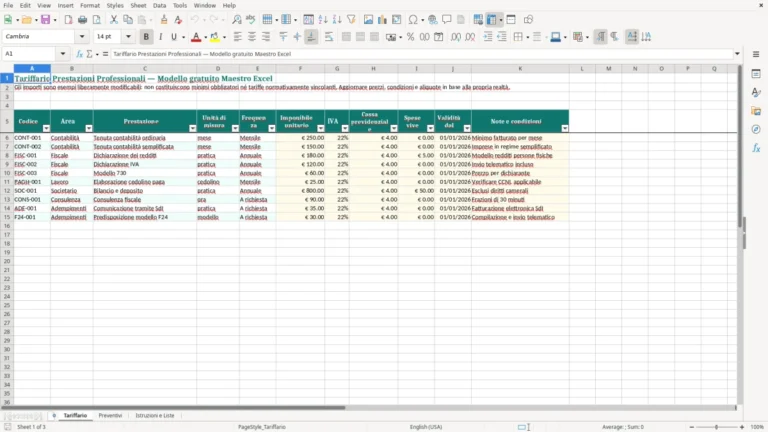Toggle Wrap Text button

tap(329, 37)
